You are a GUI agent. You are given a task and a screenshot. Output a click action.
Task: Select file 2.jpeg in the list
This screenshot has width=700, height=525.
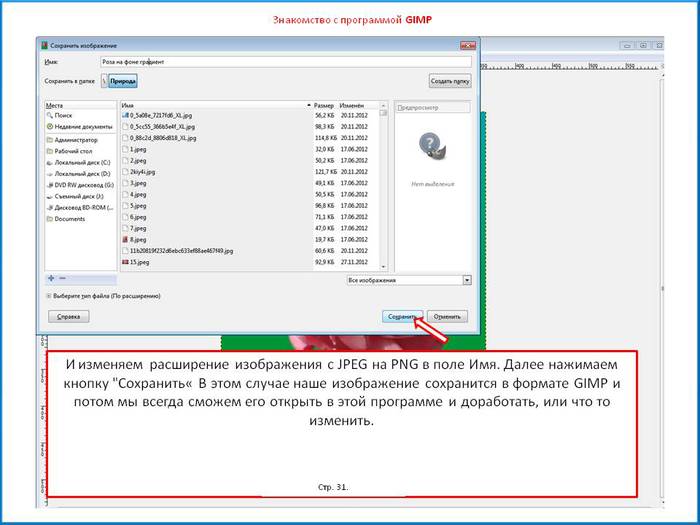click(x=250, y=161)
